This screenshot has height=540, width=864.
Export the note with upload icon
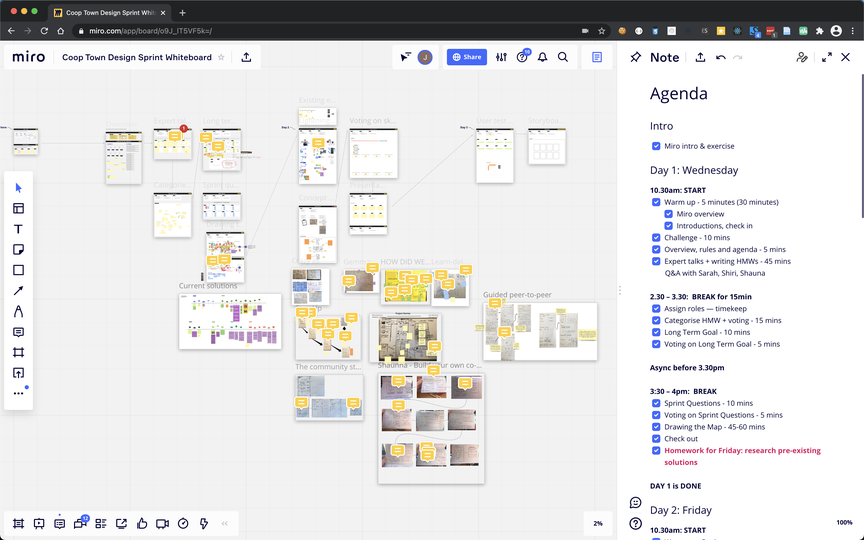[700, 57]
